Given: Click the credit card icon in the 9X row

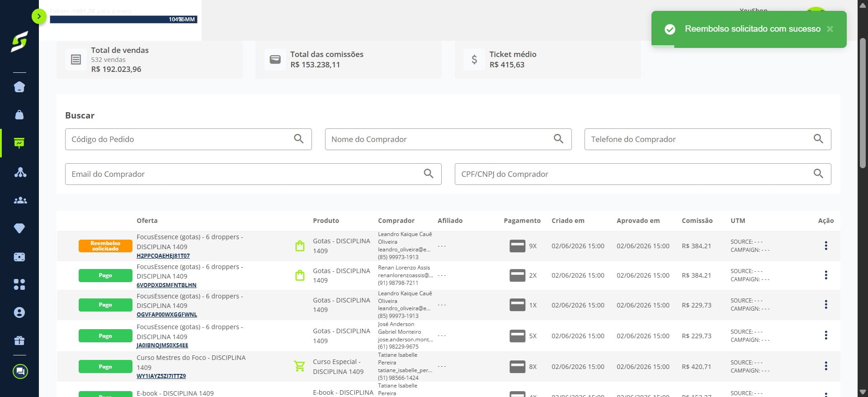Looking at the screenshot, I should coord(517,246).
